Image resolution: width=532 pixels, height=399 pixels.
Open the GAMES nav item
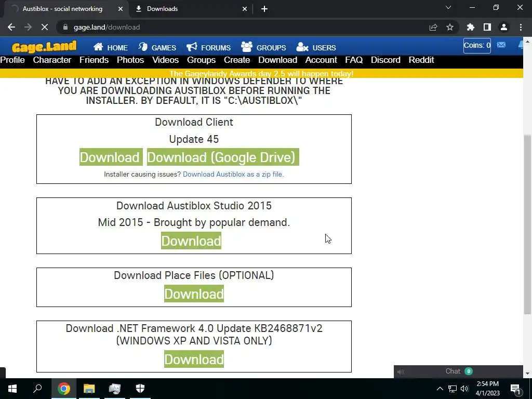point(157,47)
